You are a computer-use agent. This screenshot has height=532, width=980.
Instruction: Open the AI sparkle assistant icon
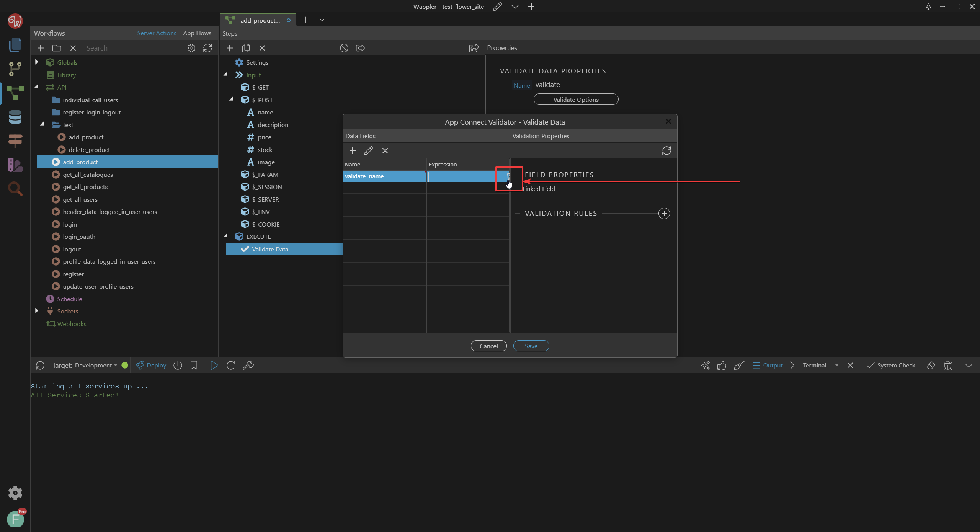pyautogui.click(x=706, y=366)
